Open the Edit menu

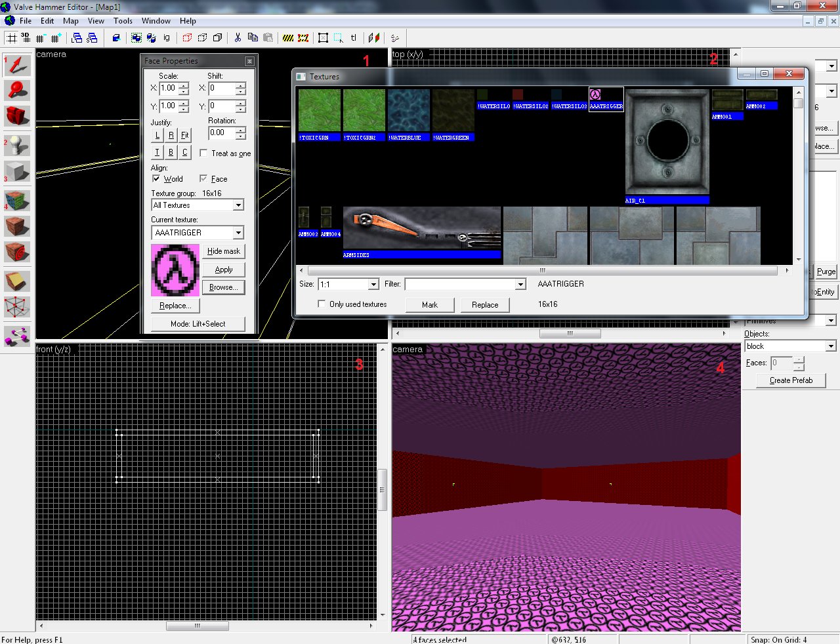point(47,21)
